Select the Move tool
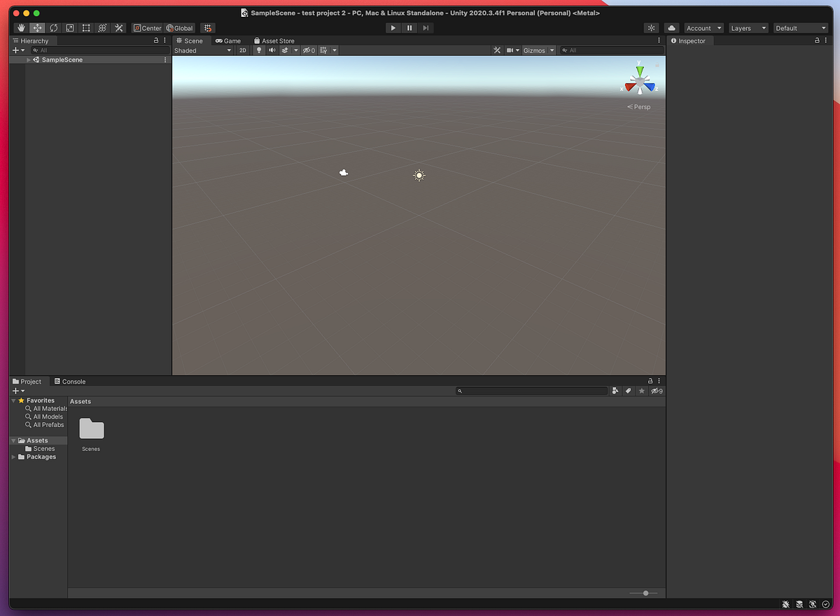840x616 pixels. (x=37, y=28)
